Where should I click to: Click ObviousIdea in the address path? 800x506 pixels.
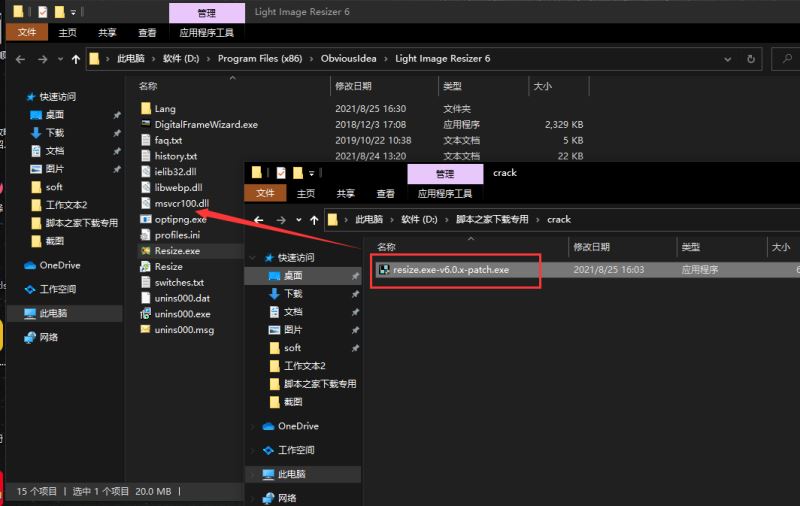[348, 59]
